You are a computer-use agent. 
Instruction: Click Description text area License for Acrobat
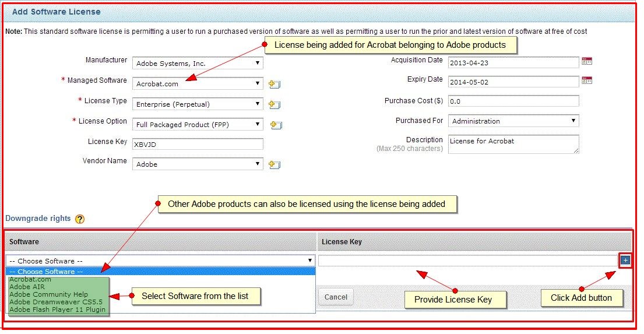513,144
